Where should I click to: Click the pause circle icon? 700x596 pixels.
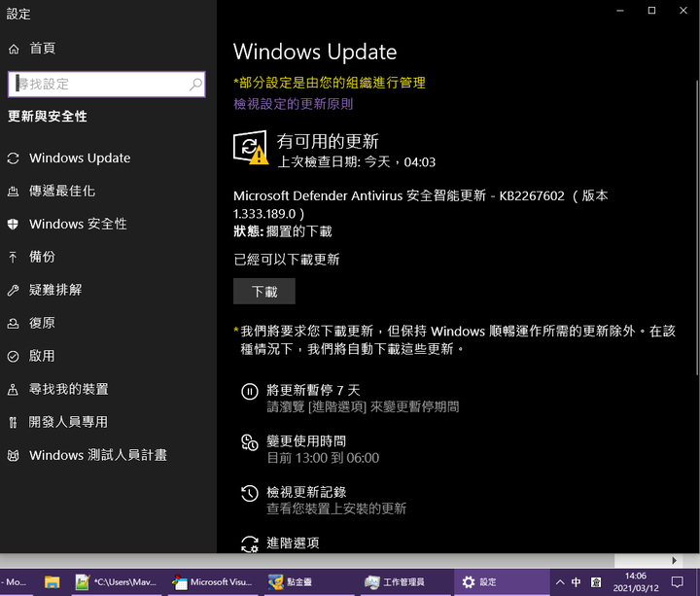pos(250,392)
